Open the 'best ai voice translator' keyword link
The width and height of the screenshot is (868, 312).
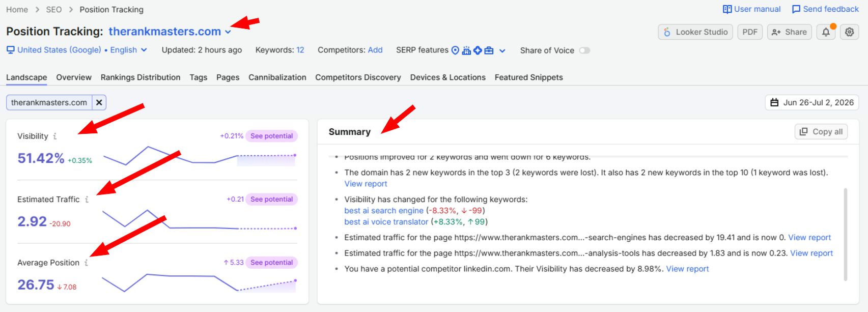[x=386, y=222]
